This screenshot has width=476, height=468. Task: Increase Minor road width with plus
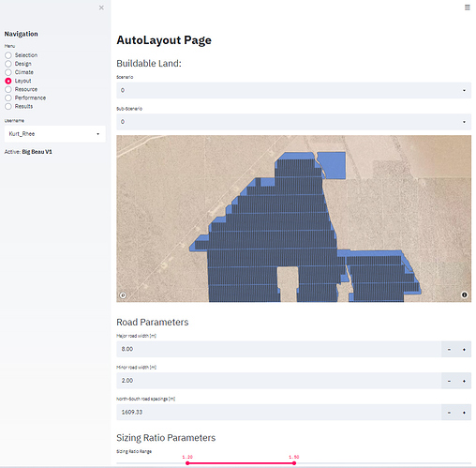464,381
